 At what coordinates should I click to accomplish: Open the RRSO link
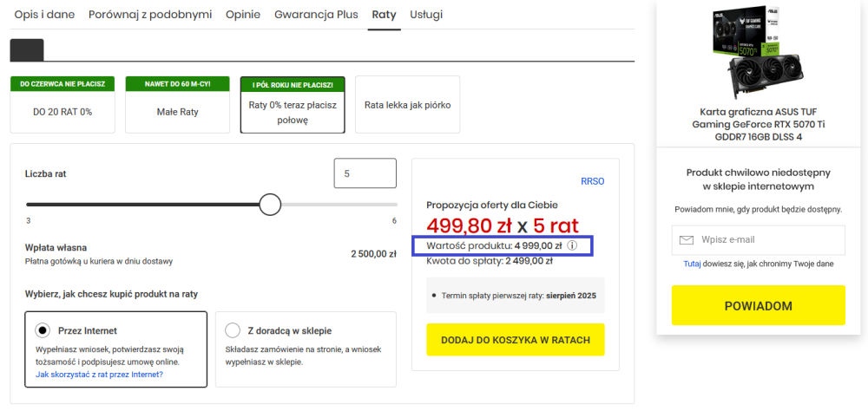tap(592, 181)
